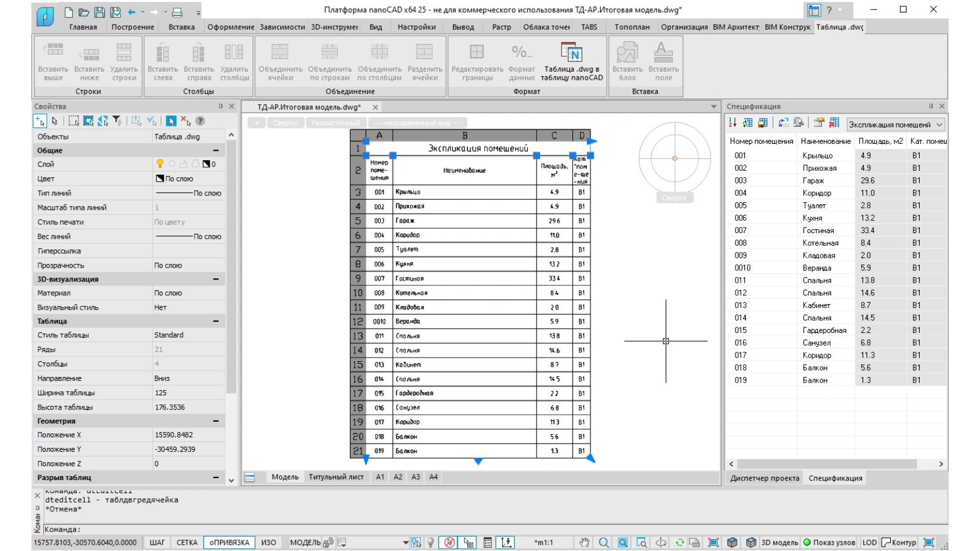Click the Zoom magnifier icon in status bar

(604, 542)
